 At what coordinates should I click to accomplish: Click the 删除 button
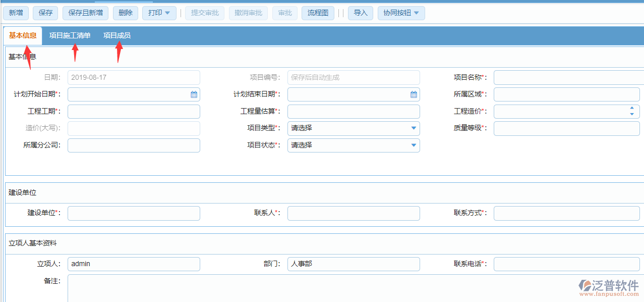click(x=125, y=13)
